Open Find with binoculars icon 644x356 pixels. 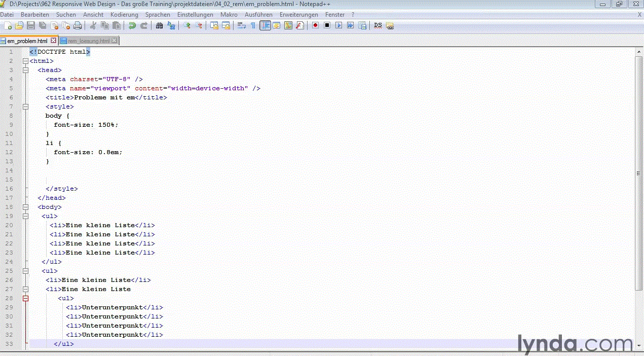[160, 25]
